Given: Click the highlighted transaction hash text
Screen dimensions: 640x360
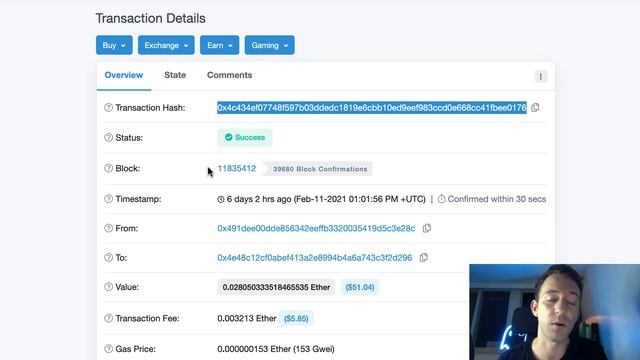Looking at the screenshot, I should tap(372, 107).
